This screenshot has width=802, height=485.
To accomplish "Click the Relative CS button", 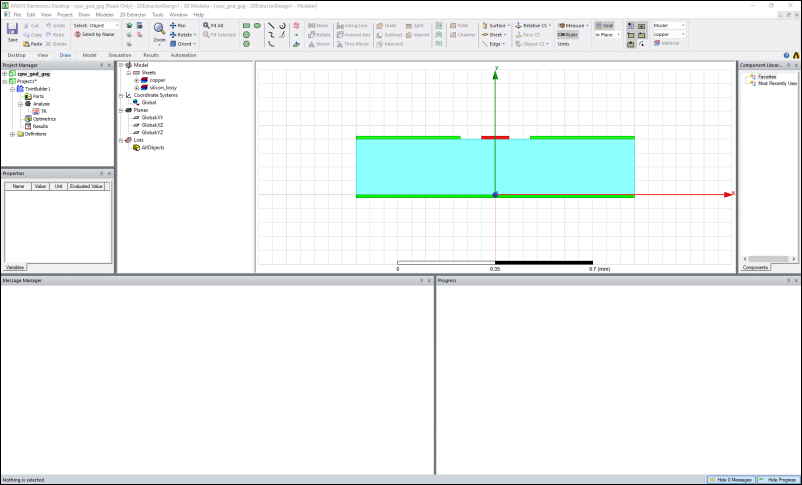I will click(533, 26).
